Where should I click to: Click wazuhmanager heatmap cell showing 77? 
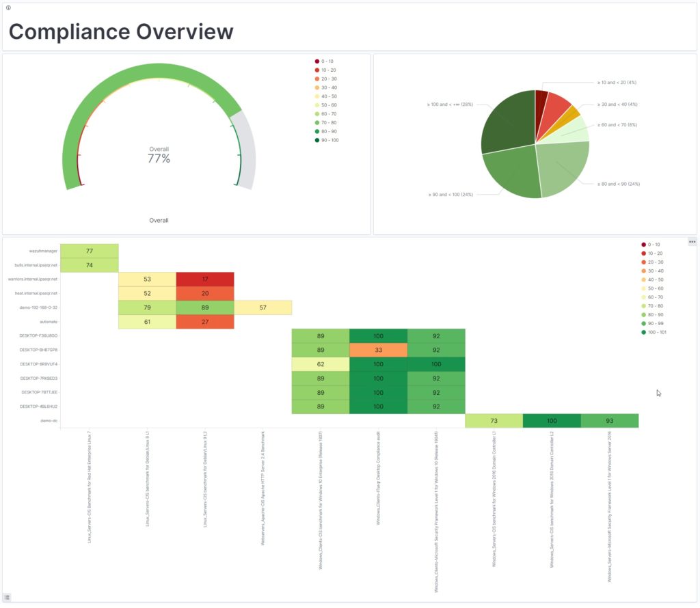(x=90, y=251)
